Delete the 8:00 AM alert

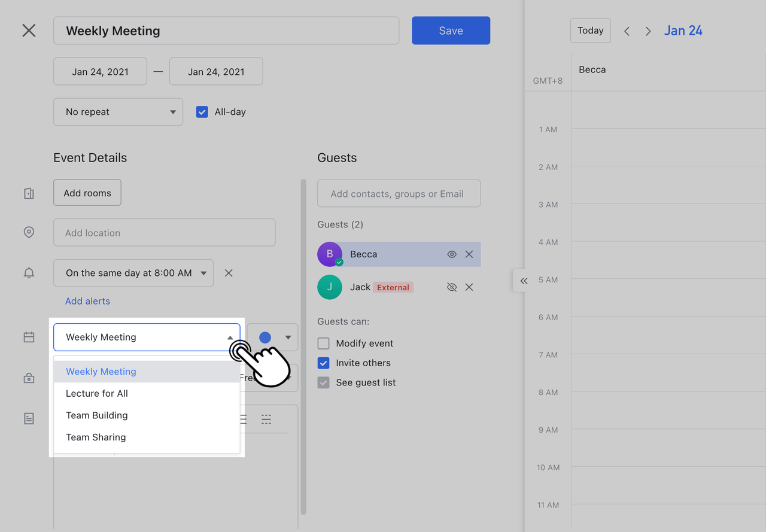coord(229,273)
